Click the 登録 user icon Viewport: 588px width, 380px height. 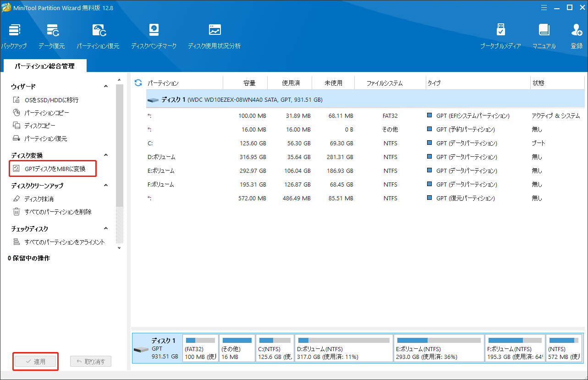577,37
